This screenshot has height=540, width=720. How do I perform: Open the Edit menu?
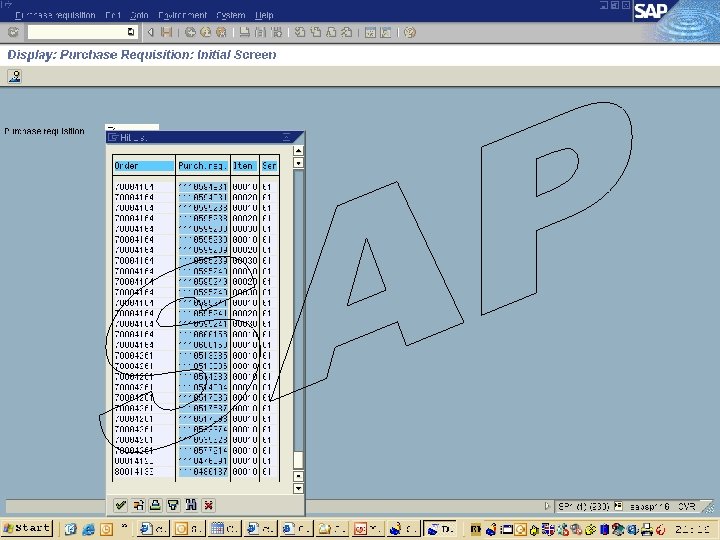[112, 15]
